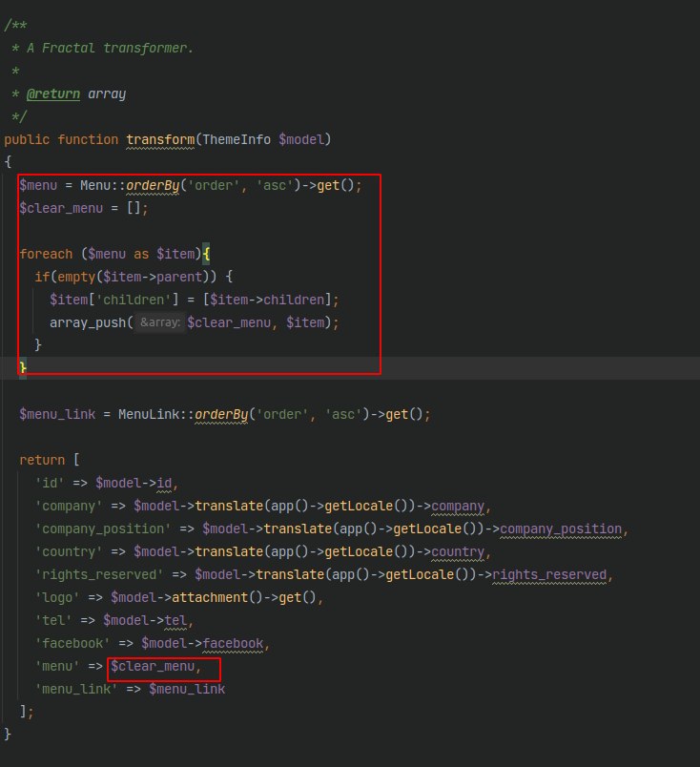Viewport: 700px width, 767px height.
Task: Click "'tel'" array key
Action: pos(53,621)
